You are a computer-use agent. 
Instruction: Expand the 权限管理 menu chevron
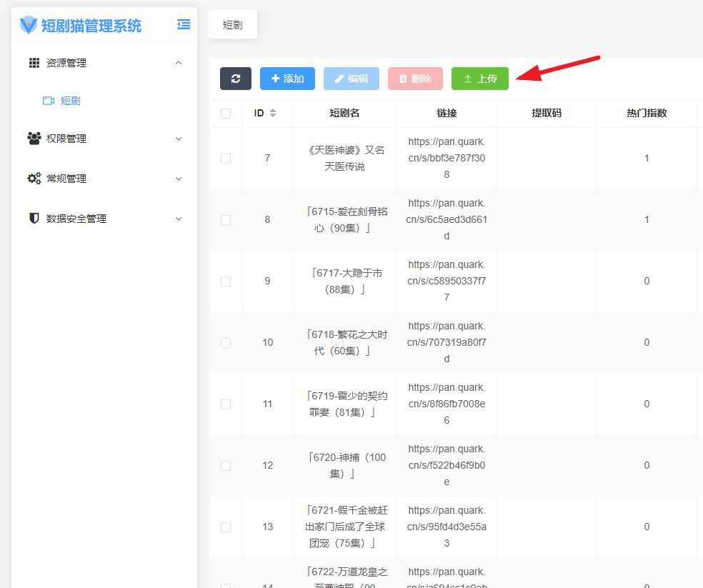[x=179, y=139]
